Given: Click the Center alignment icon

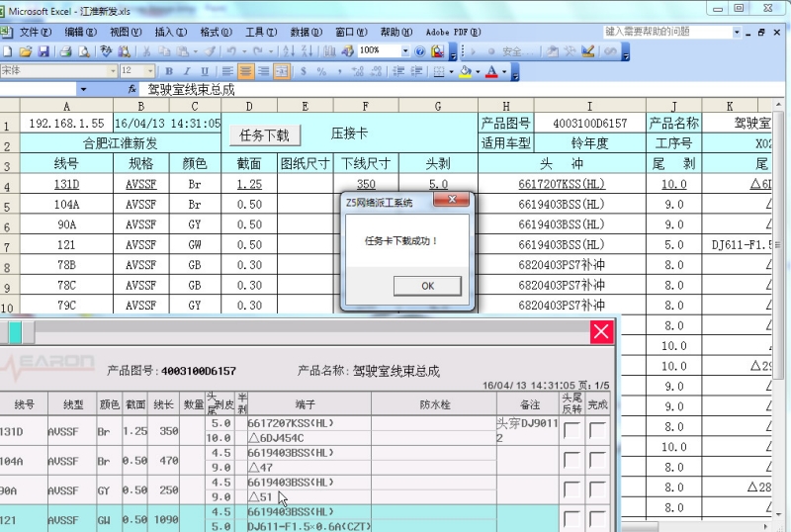Looking at the screenshot, I should [x=246, y=71].
